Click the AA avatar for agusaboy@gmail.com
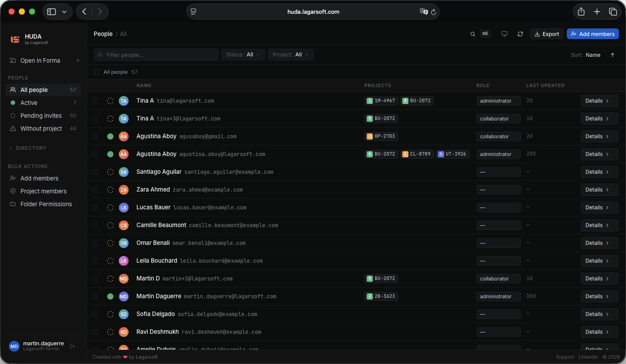This screenshot has height=364, width=626. click(124, 136)
